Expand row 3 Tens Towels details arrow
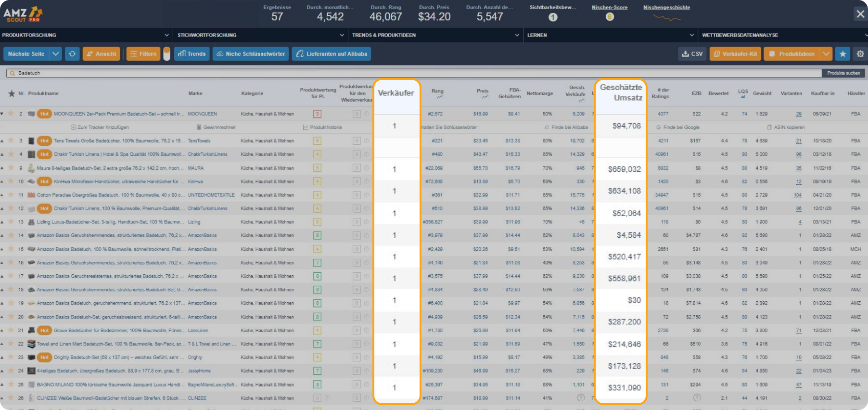 click(2, 141)
